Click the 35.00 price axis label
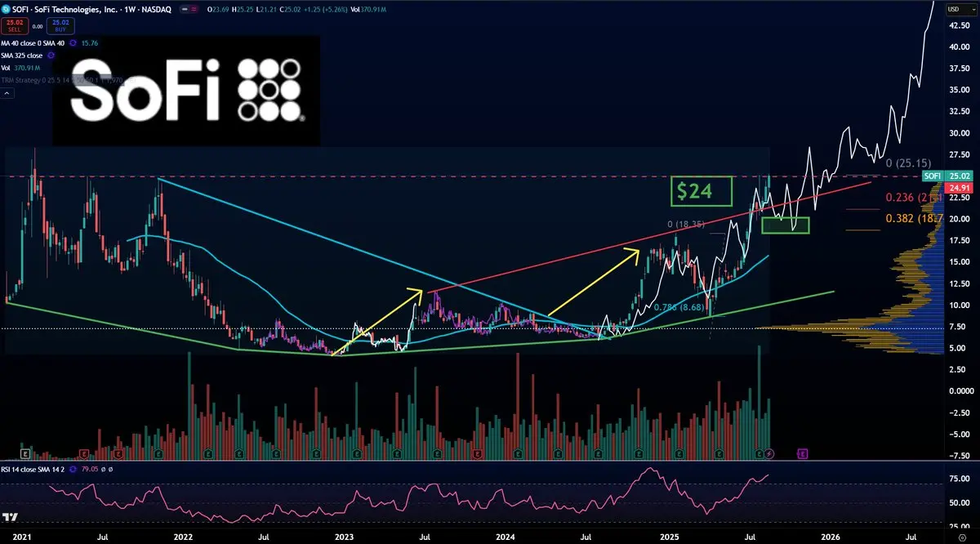Screen dimensions: 980x544 tap(959, 90)
